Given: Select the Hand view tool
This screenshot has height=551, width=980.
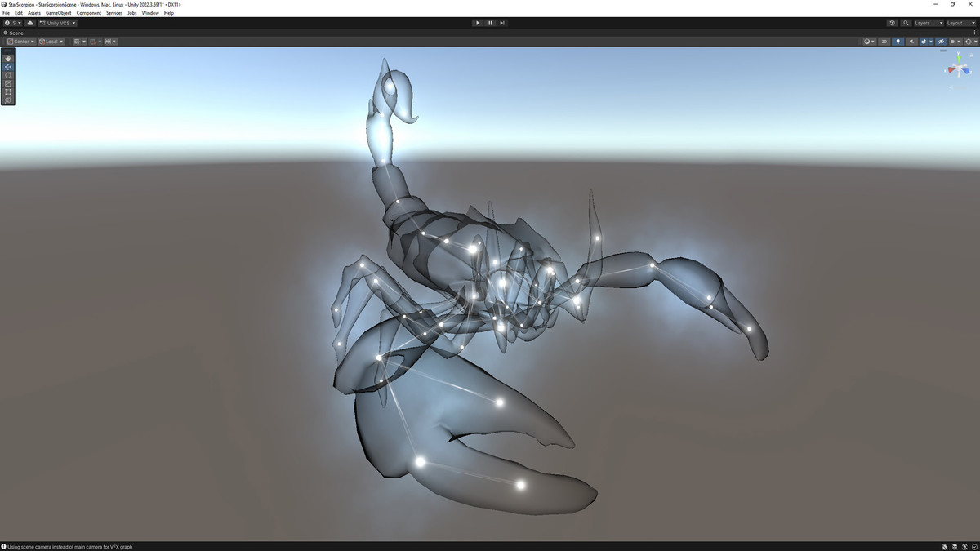Looking at the screenshot, I should [x=8, y=58].
